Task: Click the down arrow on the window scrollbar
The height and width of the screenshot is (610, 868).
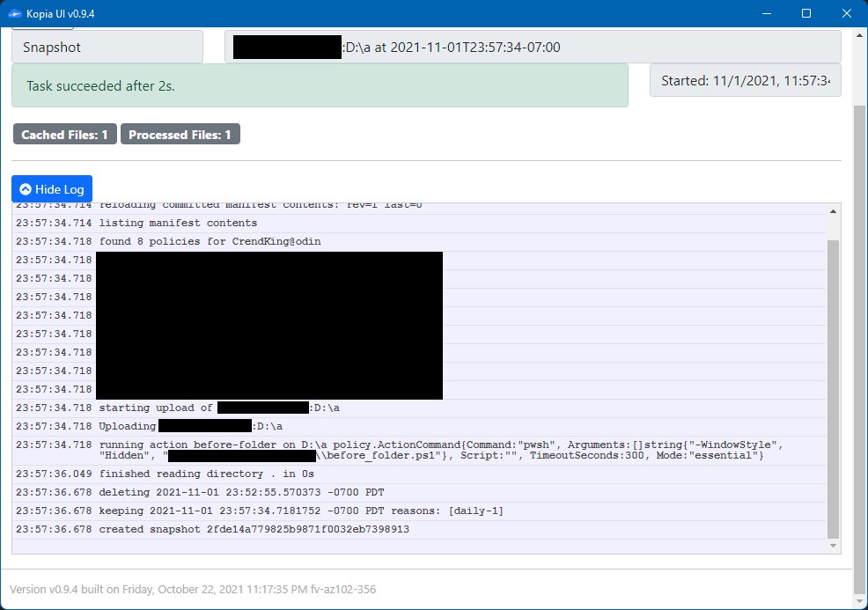Action: pyautogui.click(x=857, y=603)
